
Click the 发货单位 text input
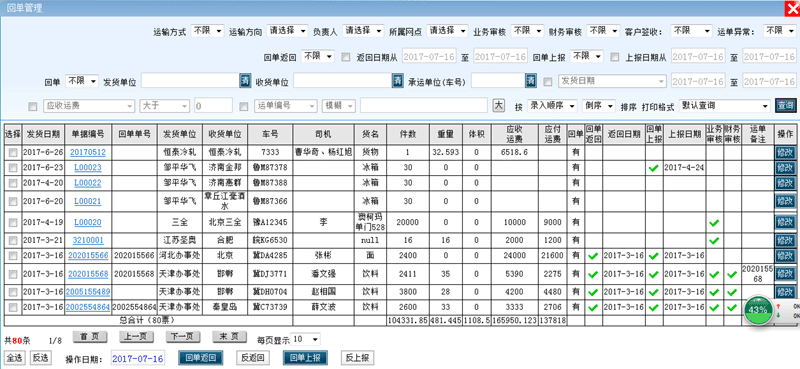190,81
